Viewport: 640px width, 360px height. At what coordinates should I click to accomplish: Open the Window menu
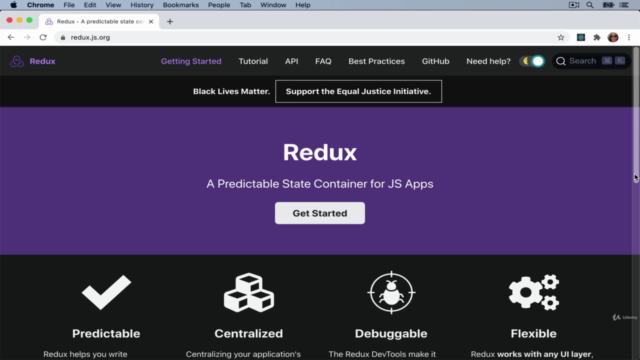coord(273,5)
